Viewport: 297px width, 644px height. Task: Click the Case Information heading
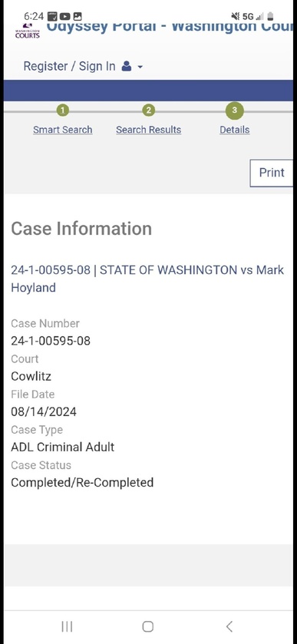pyautogui.click(x=81, y=229)
